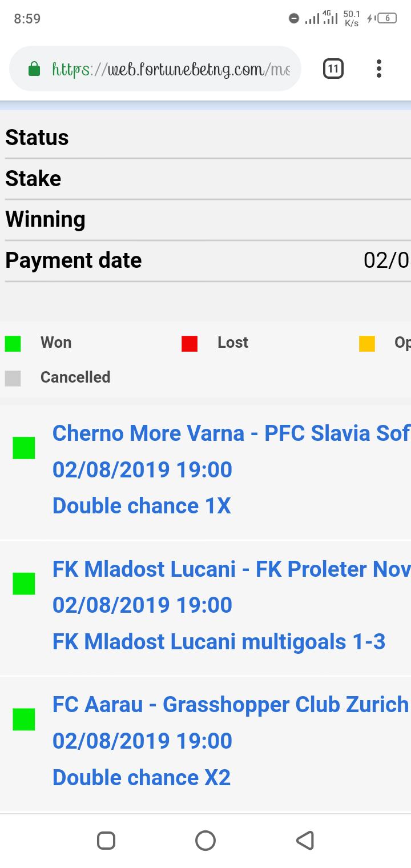Viewport: 411px width, 868px height.
Task: Tap green status square beside FC Aarau
Action: click(24, 720)
